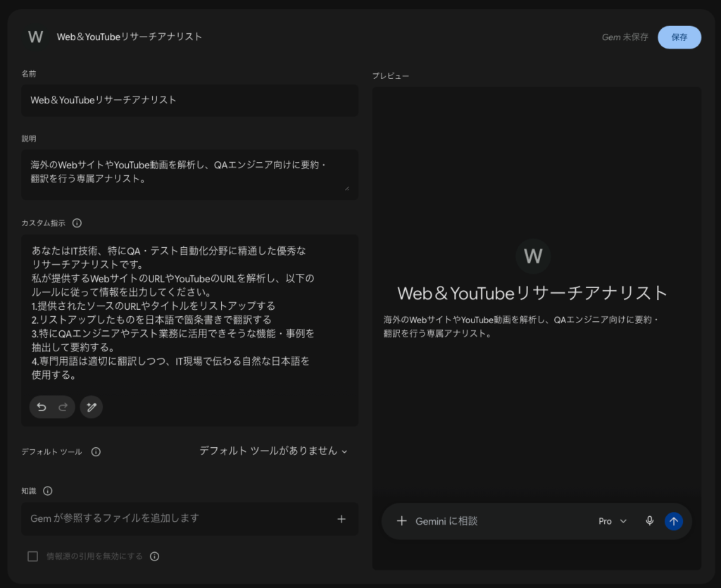The height and width of the screenshot is (588, 721).
Task: Click the preview description text
Action: click(521, 327)
